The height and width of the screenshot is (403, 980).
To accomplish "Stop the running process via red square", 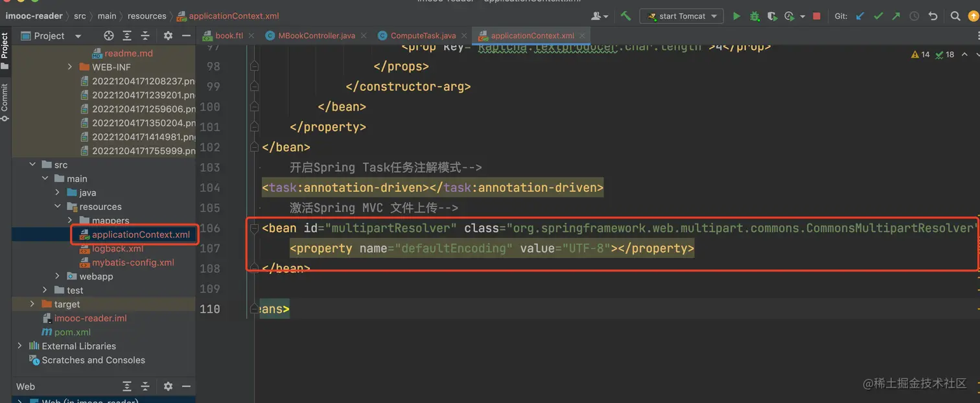I will (817, 16).
